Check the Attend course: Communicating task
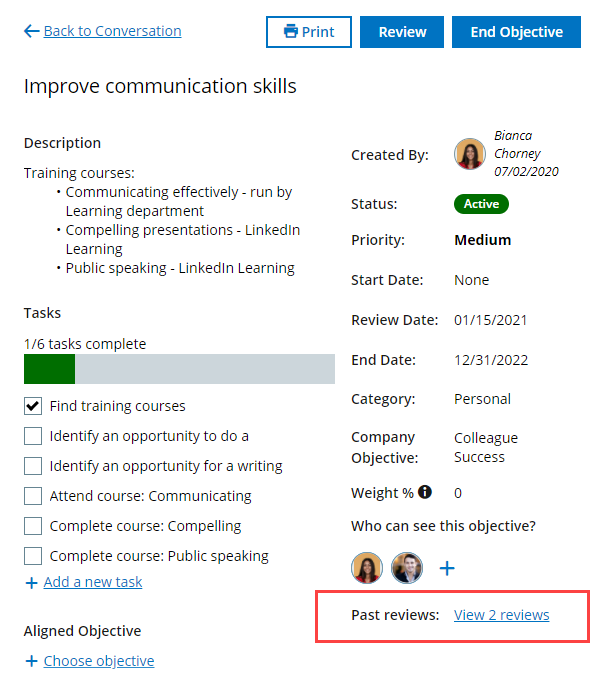The height and width of the screenshot is (695, 605). coord(33,496)
